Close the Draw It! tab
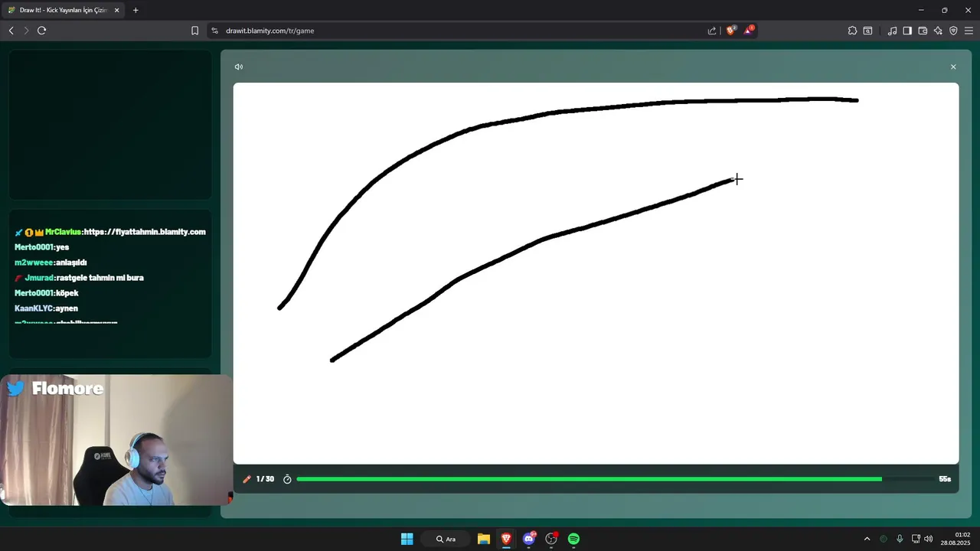Image resolution: width=980 pixels, height=551 pixels. pyautogui.click(x=117, y=10)
